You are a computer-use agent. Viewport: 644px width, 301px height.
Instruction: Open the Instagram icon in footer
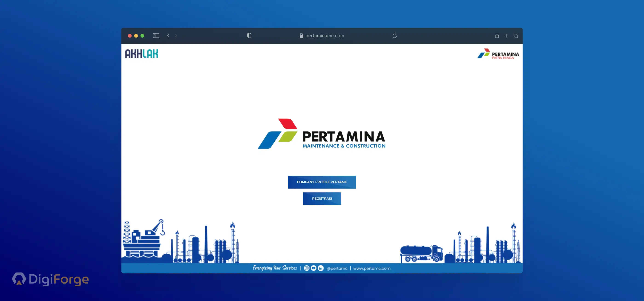[307, 268]
